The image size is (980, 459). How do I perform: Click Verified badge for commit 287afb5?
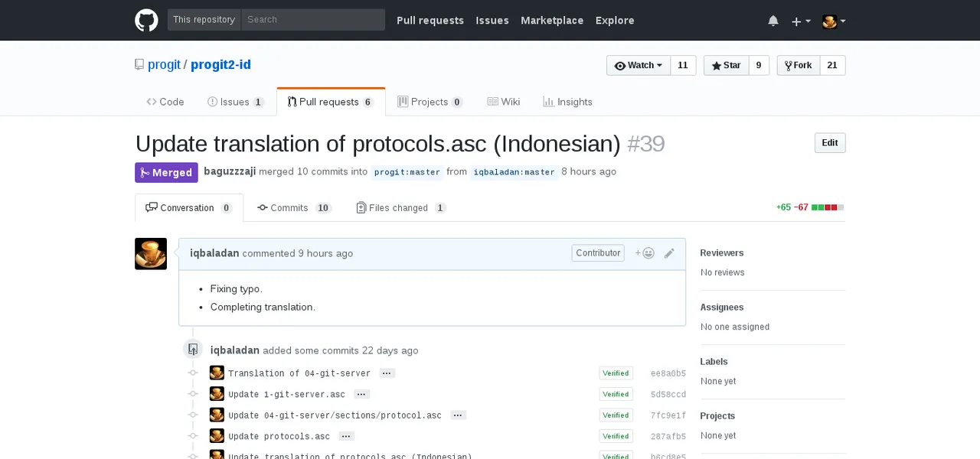pyautogui.click(x=616, y=437)
